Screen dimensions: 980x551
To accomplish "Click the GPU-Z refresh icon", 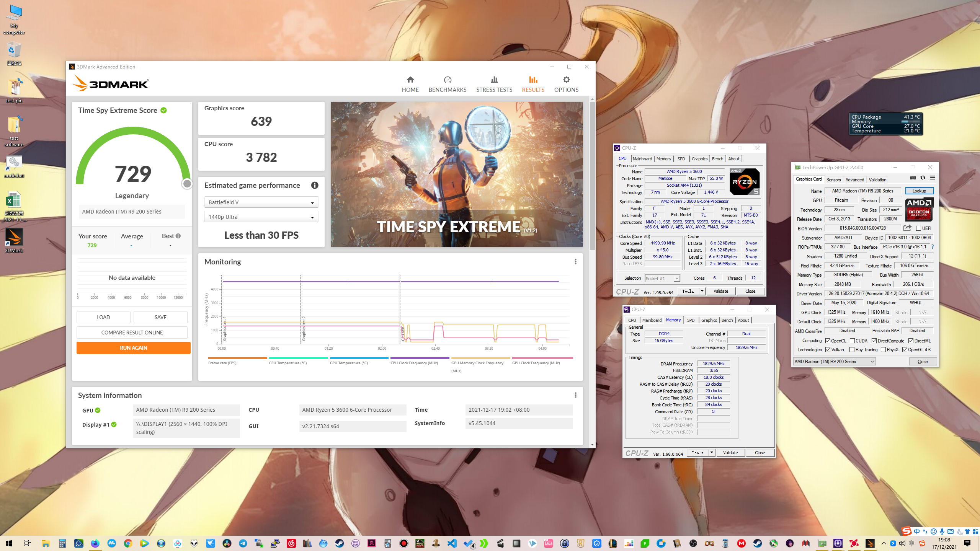I will pyautogui.click(x=923, y=178).
